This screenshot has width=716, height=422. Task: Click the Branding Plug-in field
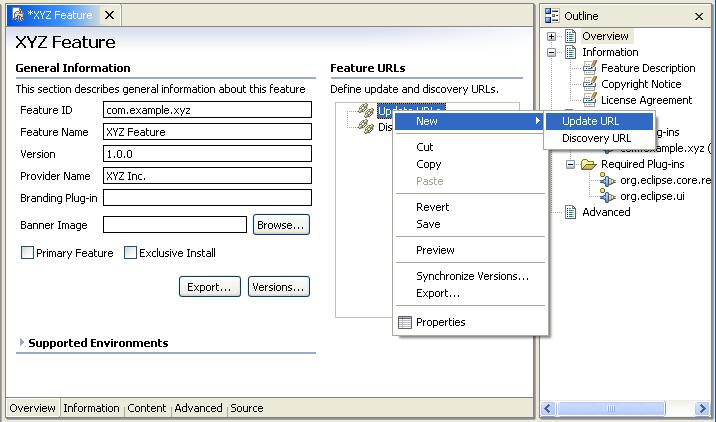(x=207, y=197)
